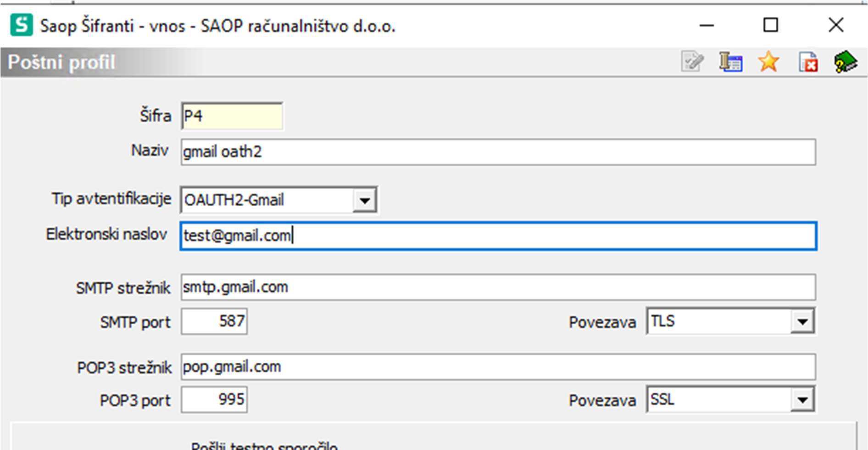Focus the Šifra field containing P4
This screenshot has height=450, width=868.
tap(232, 116)
